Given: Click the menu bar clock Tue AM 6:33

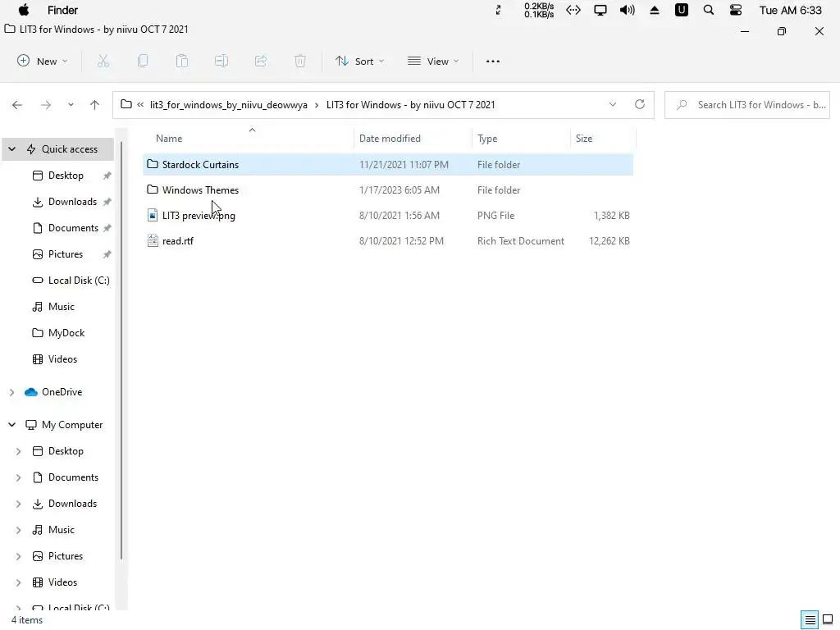Looking at the screenshot, I should pyautogui.click(x=790, y=10).
